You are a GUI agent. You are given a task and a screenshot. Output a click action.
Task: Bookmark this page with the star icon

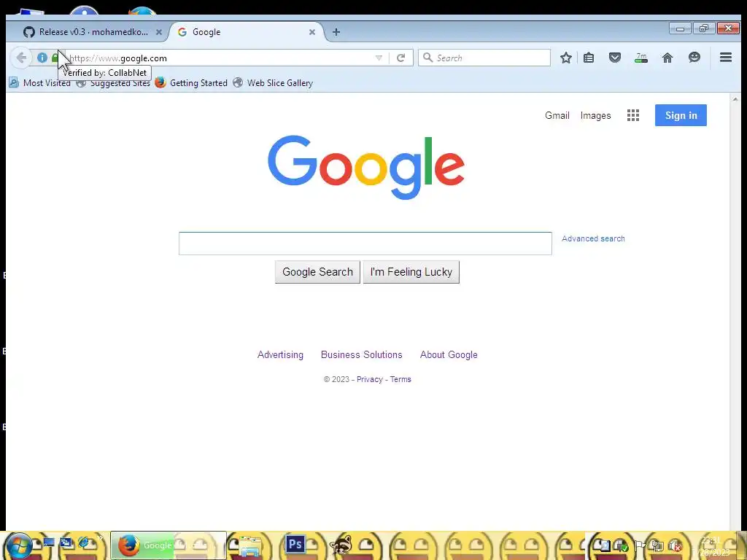pyautogui.click(x=566, y=58)
